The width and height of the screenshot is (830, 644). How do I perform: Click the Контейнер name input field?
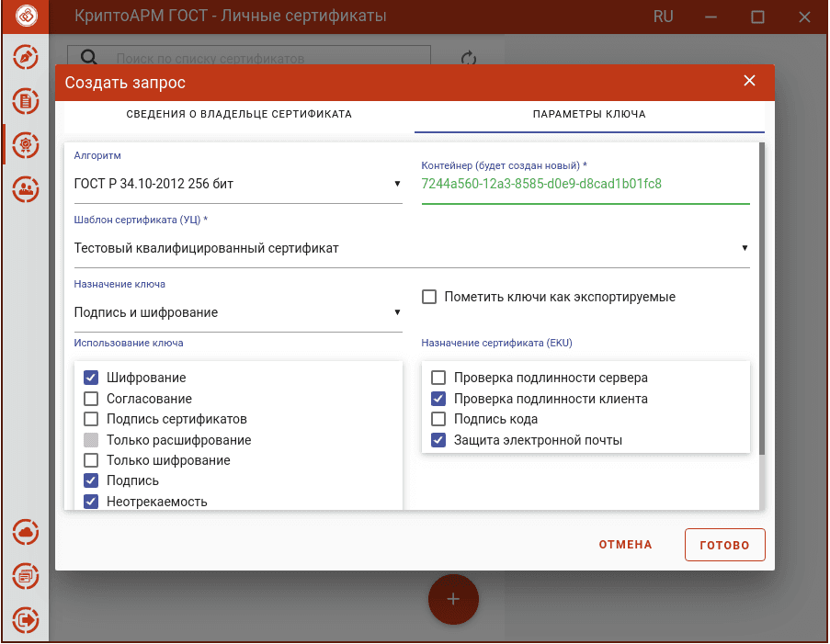click(x=586, y=184)
